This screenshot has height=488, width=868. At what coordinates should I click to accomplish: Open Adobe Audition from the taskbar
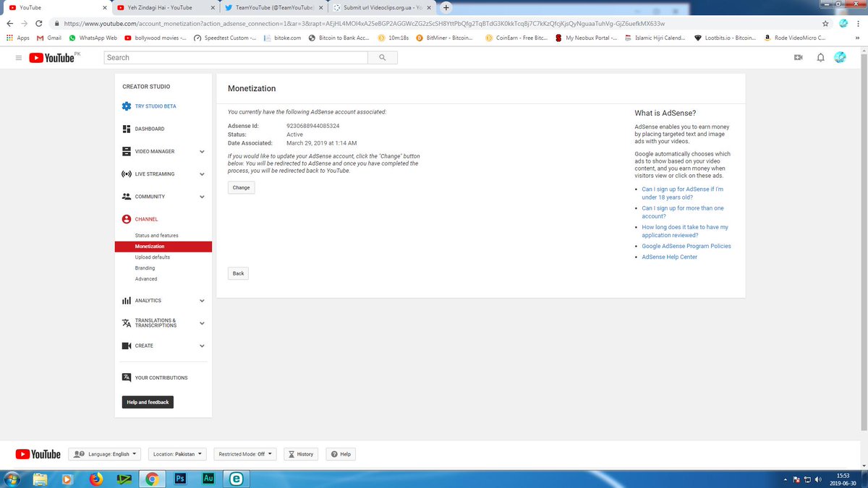tap(208, 479)
